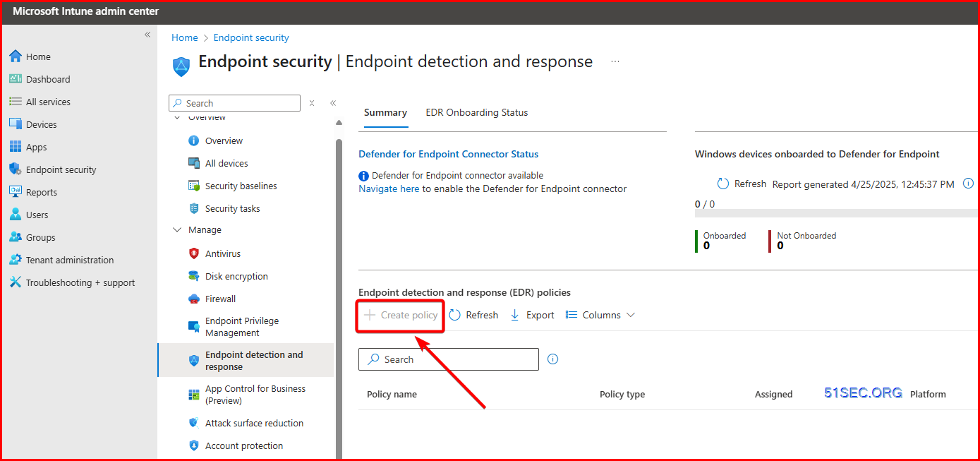Collapse the Overview section chevron
This screenshot has height=461, width=980.
tap(177, 117)
